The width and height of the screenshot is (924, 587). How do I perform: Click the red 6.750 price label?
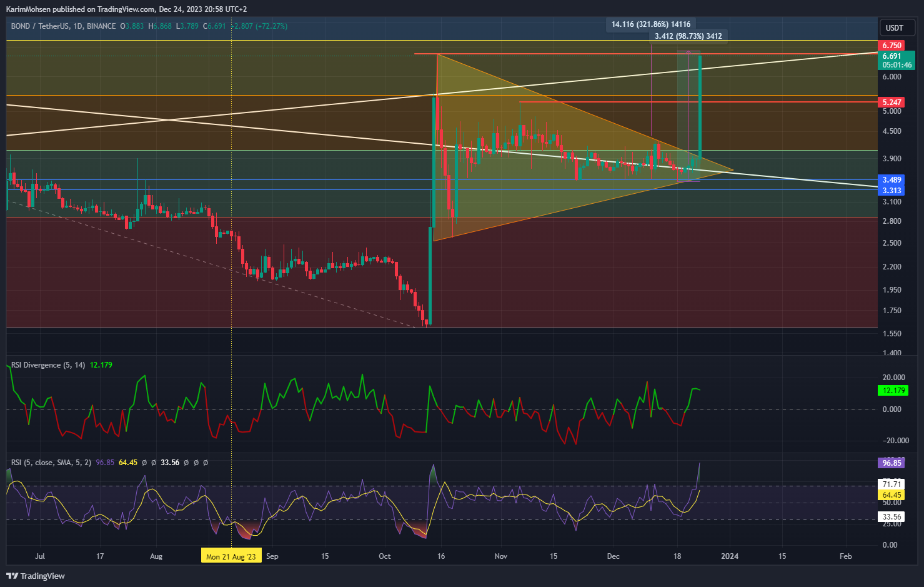892,46
